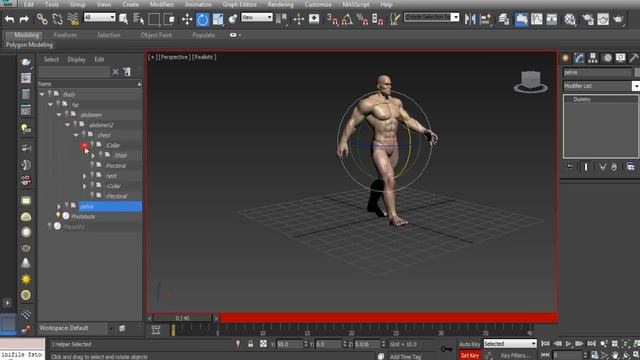640x360 pixels.
Task: Collapse the 'chest' tree node
Action: point(76,135)
